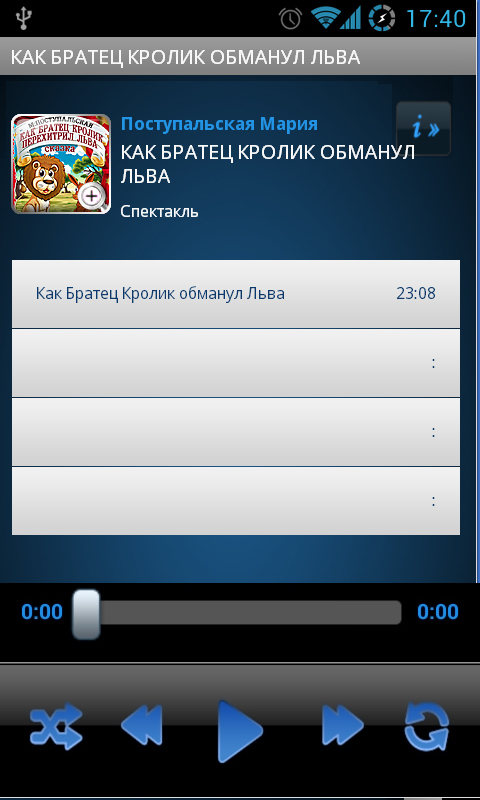Toggle repeat mode icon
The height and width of the screenshot is (800, 480).
tap(427, 726)
